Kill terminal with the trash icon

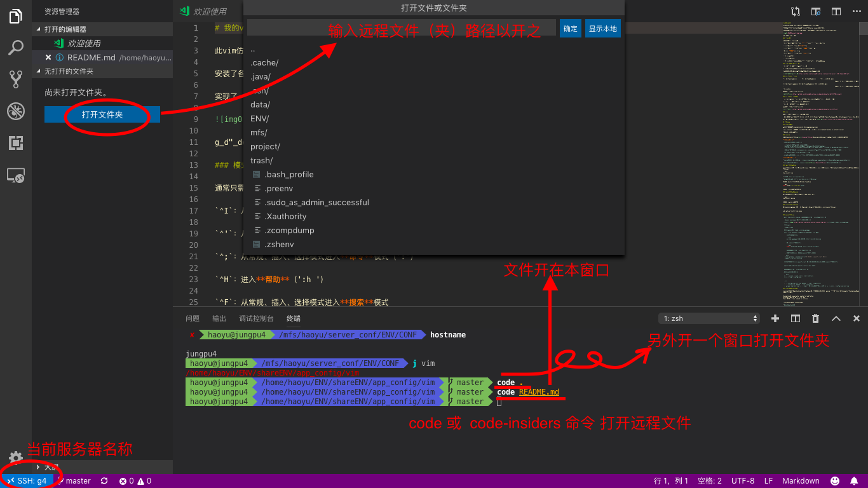click(816, 318)
